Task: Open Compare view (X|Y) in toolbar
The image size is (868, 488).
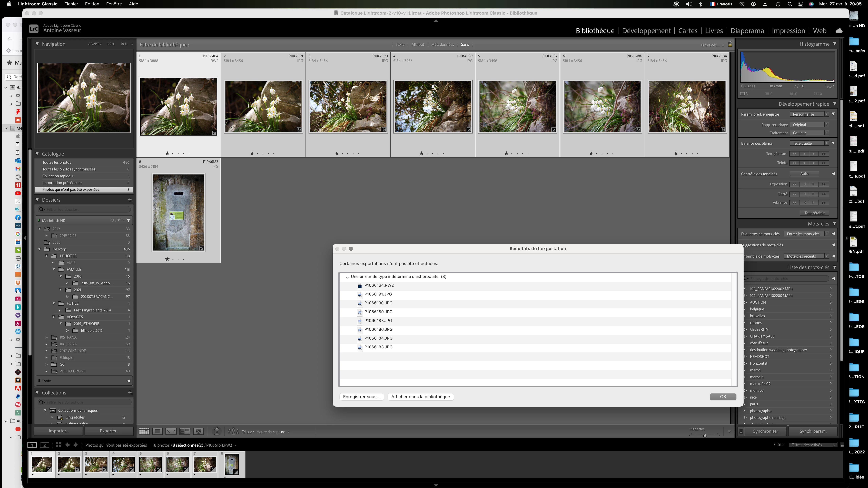Action: (x=171, y=431)
